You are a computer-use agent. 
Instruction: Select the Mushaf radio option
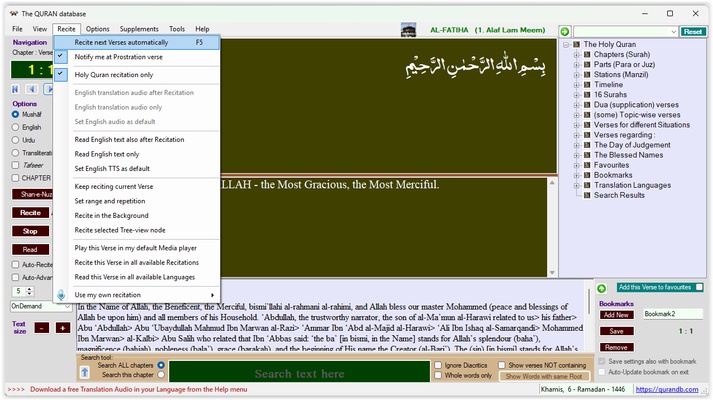tap(15, 115)
